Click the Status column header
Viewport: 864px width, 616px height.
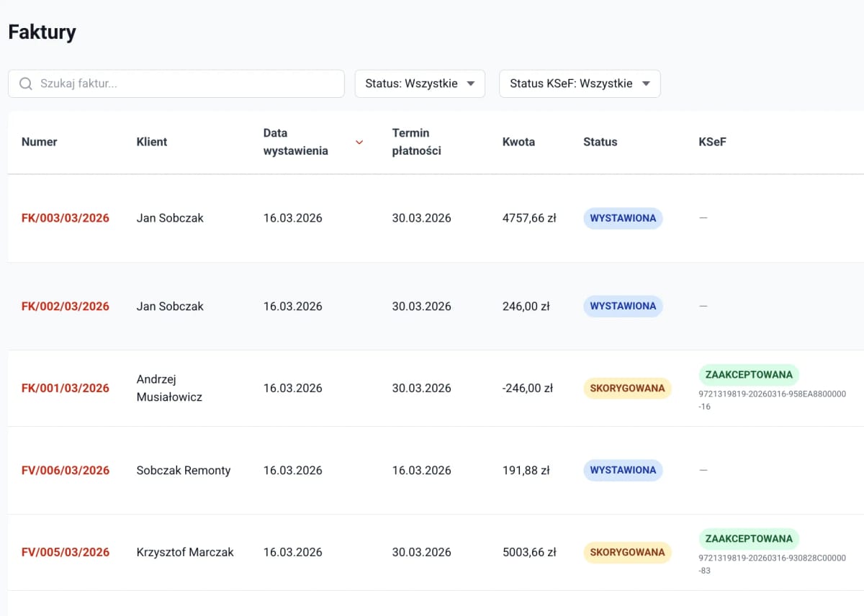point(600,142)
